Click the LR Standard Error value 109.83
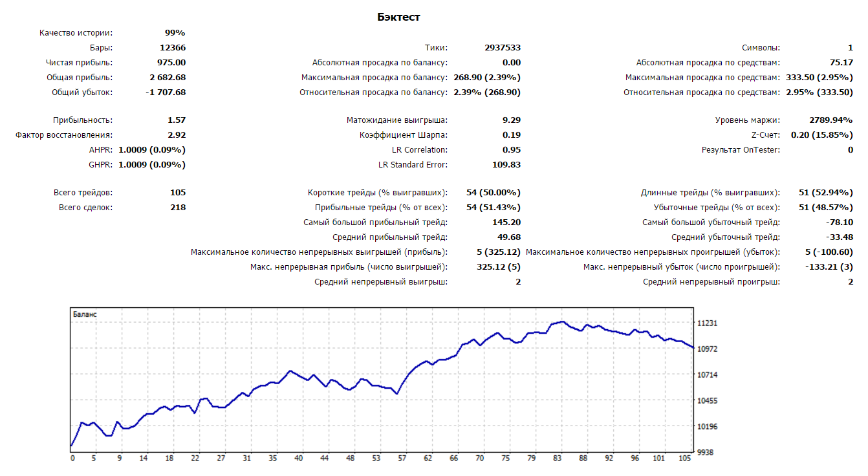 (x=506, y=165)
